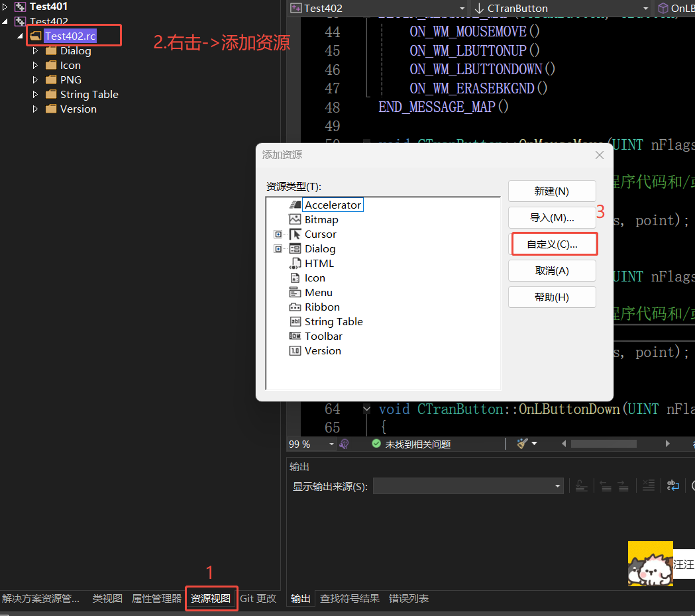Screen dimensions: 695x616
Task: Click the PNG folder icon in tree
Action: coord(52,79)
